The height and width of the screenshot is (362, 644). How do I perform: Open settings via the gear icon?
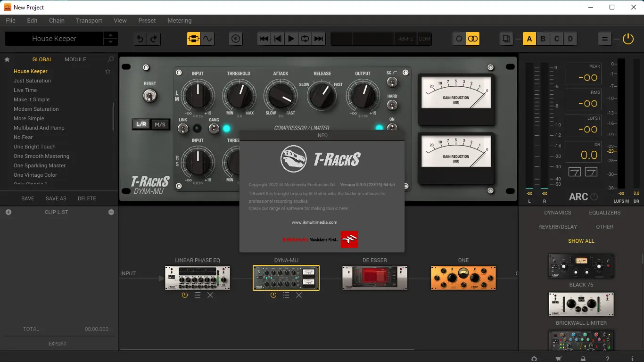[x=534, y=358]
